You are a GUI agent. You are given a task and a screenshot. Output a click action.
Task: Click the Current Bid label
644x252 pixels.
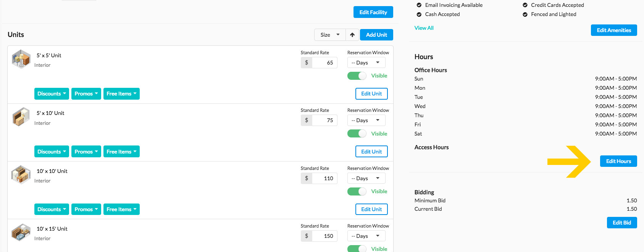click(x=428, y=209)
